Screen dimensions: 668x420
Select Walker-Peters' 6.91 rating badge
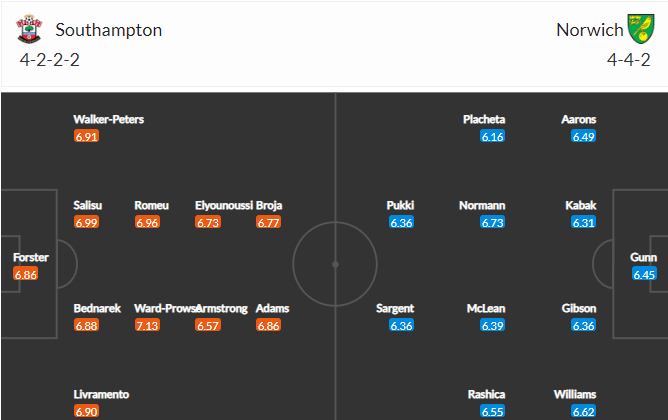86,136
